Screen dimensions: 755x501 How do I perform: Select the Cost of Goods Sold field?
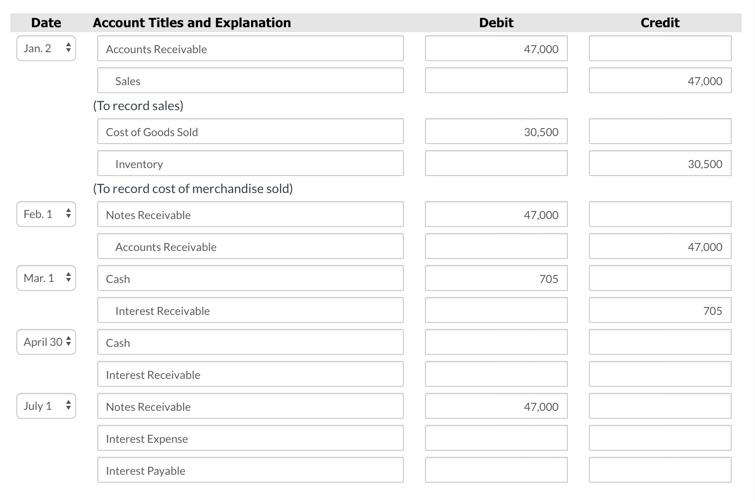[250, 132]
